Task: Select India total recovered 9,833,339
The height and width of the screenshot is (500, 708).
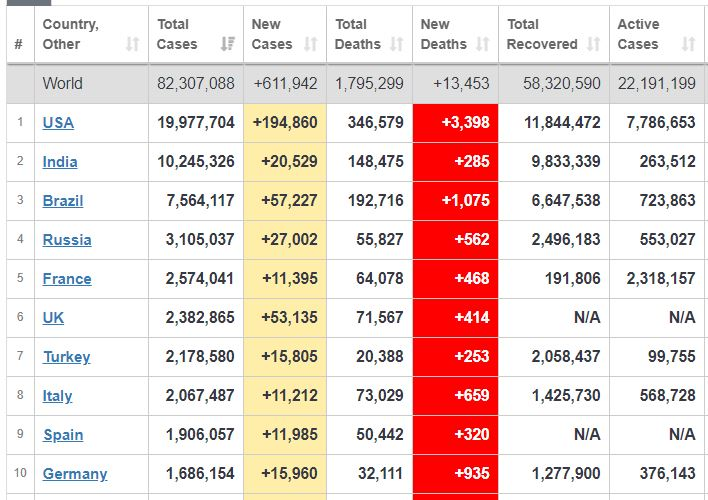Action: pyautogui.click(x=566, y=161)
